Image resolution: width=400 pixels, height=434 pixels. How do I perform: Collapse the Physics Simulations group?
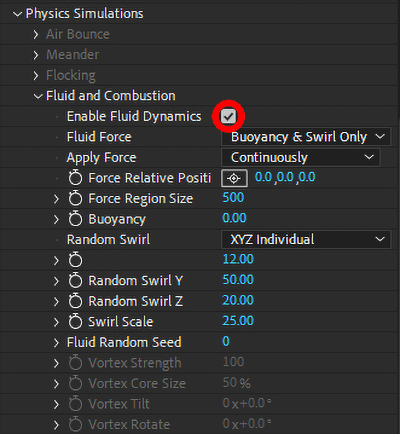coord(17,14)
